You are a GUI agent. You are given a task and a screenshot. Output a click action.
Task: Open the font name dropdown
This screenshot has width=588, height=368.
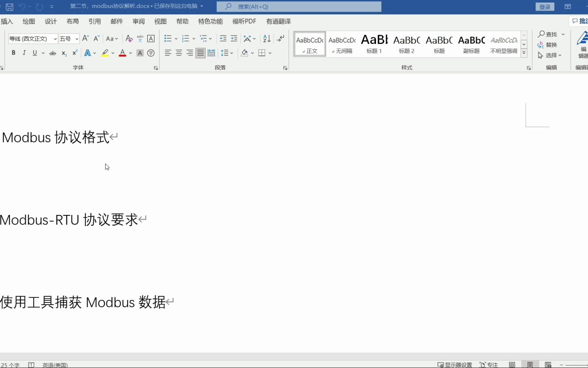55,39
